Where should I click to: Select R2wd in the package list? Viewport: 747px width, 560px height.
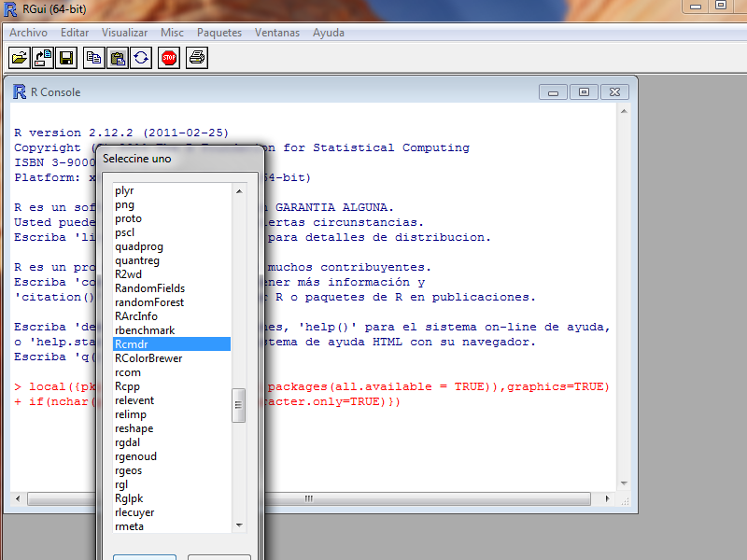point(172,274)
